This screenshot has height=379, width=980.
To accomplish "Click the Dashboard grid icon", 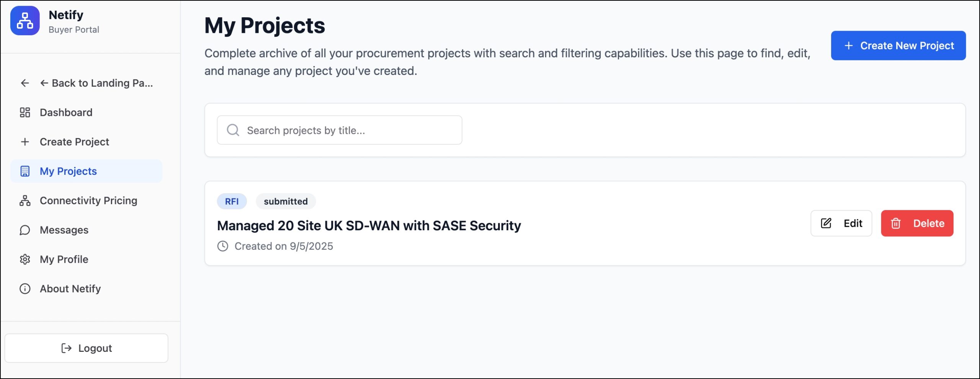I will click(x=25, y=112).
